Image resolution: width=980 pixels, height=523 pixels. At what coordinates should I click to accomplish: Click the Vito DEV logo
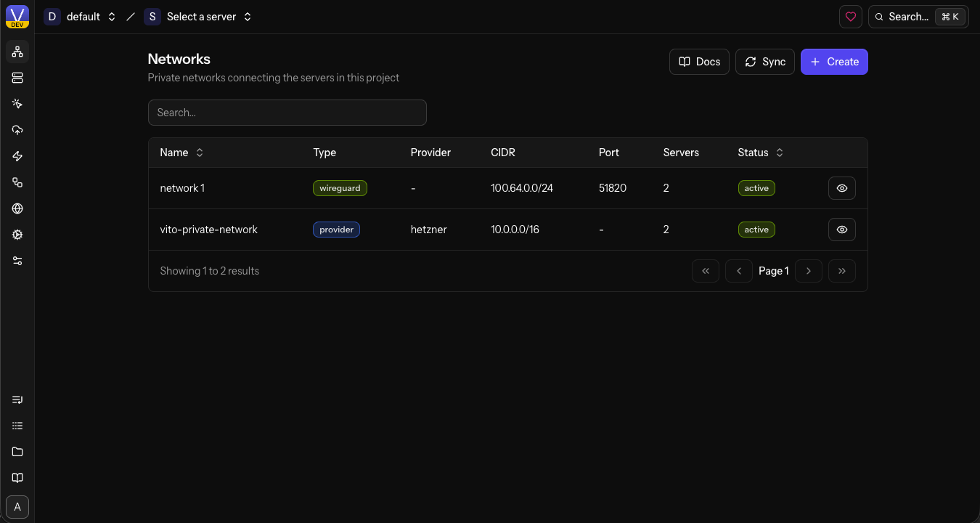tap(17, 17)
